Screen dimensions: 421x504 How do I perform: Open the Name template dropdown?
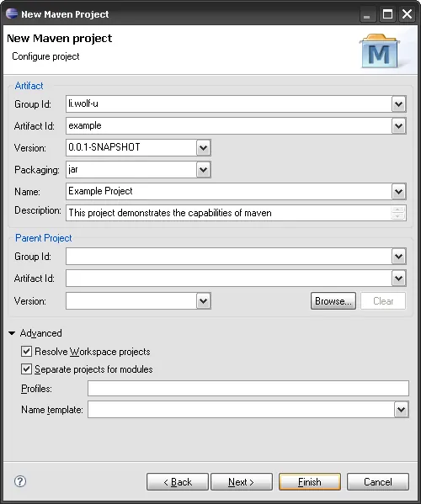click(x=401, y=410)
